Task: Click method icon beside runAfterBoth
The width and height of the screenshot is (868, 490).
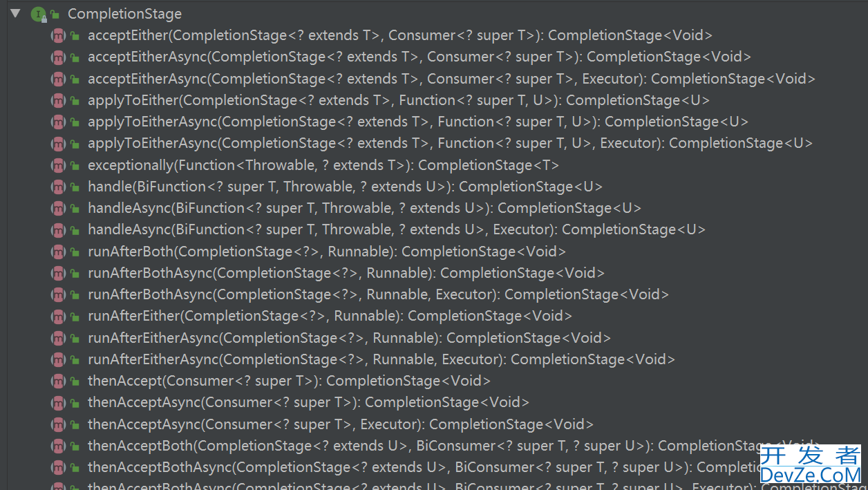Action: click(58, 252)
